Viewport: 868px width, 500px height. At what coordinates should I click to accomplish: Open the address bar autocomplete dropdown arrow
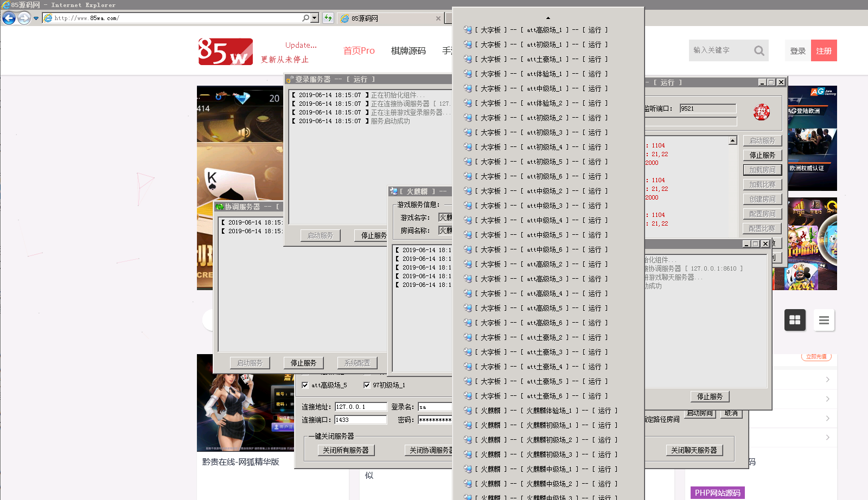pyautogui.click(x=315, y=18)
